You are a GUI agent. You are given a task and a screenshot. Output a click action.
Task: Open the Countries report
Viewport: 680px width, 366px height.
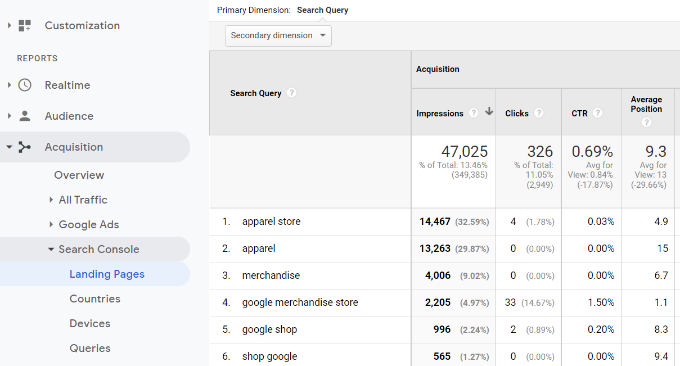[x=95, y=299]
